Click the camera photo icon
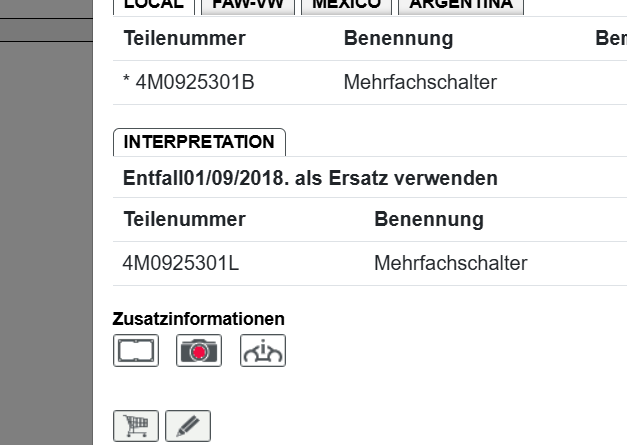627x445 pixels. click(x=199, y=351)
